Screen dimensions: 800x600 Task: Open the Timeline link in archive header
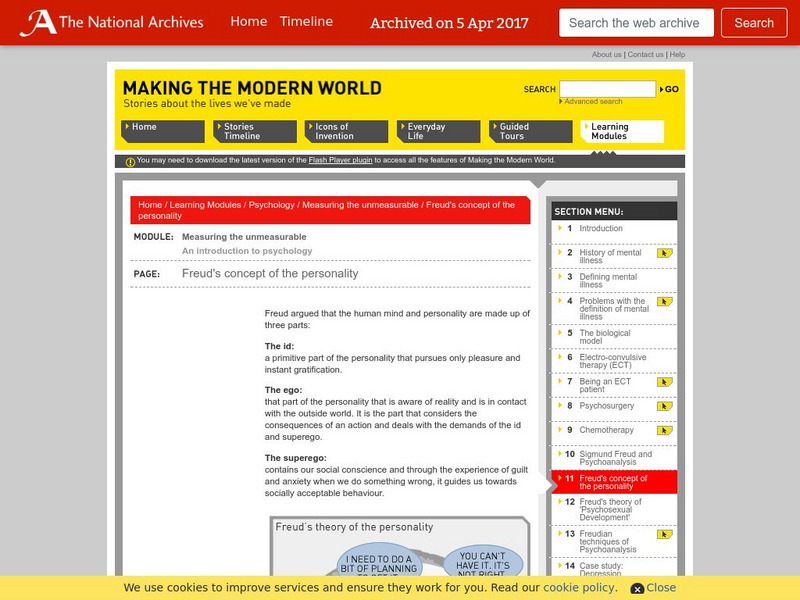(x=306, y=21)
